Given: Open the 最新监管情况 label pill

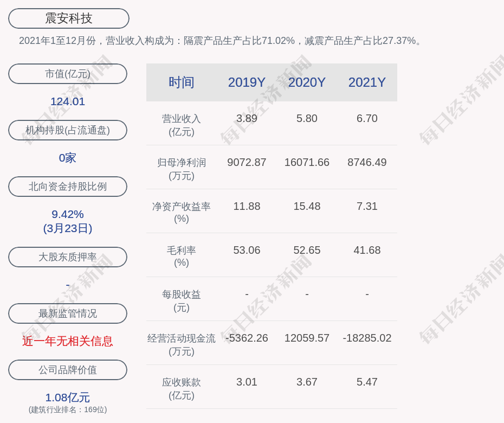Looking at the screenshot, I should [x=68, y=313].
